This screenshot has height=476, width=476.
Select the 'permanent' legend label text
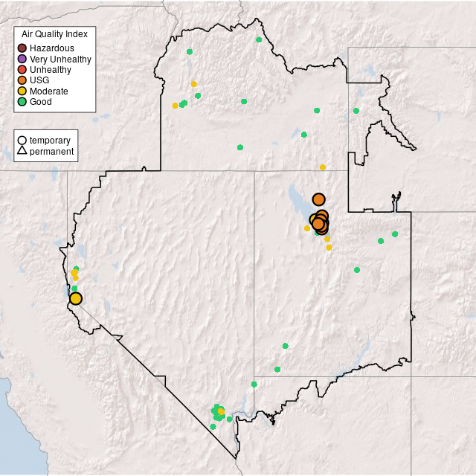51,152
